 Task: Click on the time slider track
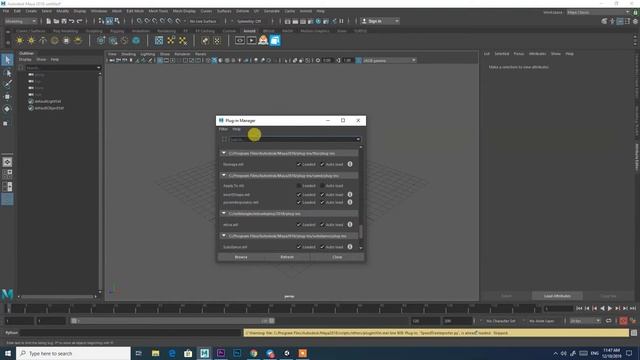click(x=273, y=309)
